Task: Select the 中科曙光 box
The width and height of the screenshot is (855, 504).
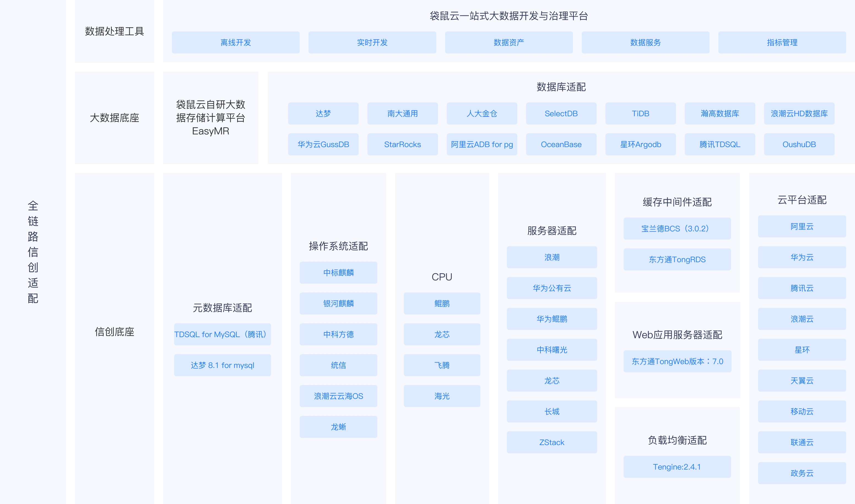Action: click(552, 350)
